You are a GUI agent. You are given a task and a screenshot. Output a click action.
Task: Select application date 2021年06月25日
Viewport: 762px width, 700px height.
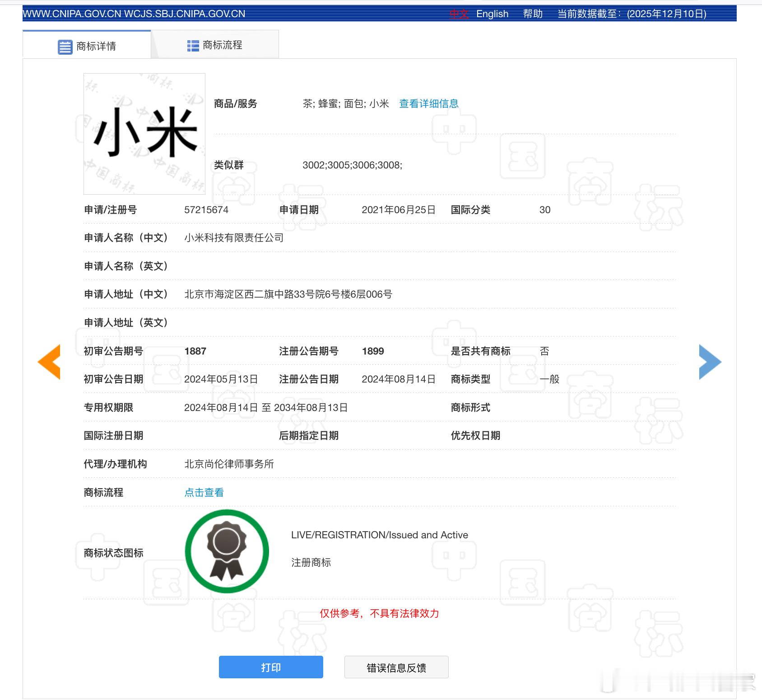(x=399, y=210)
